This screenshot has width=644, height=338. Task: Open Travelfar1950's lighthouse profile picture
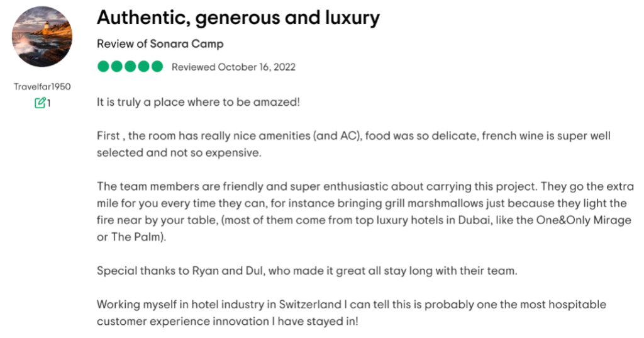pos(42,37)
